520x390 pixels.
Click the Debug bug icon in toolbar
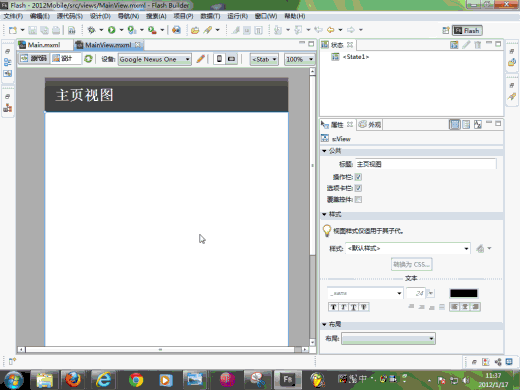click(91, 30)
